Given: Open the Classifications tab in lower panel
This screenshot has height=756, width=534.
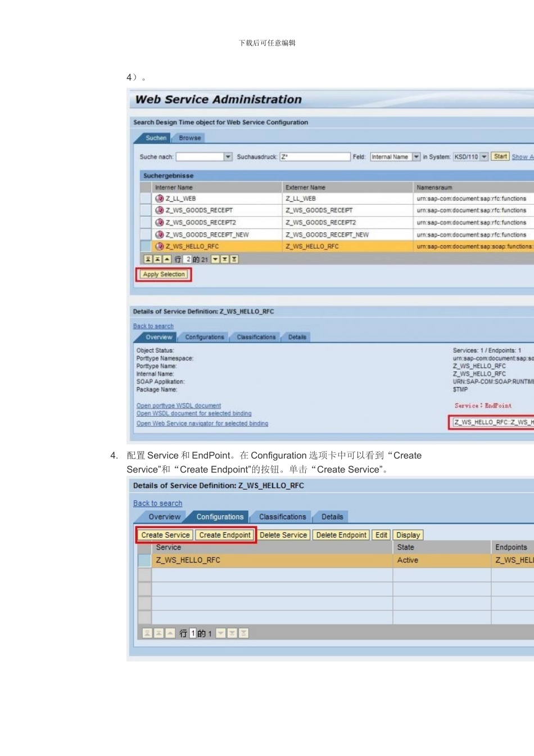Looking at the screenshot, I should pyautogui.click(x=282, y=517).
